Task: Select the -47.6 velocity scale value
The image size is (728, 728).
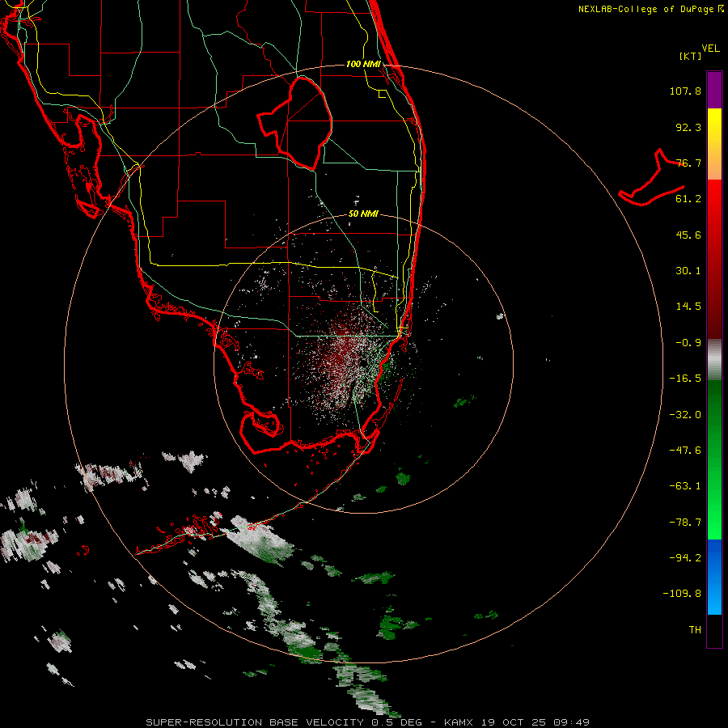Action: point(685,451)
